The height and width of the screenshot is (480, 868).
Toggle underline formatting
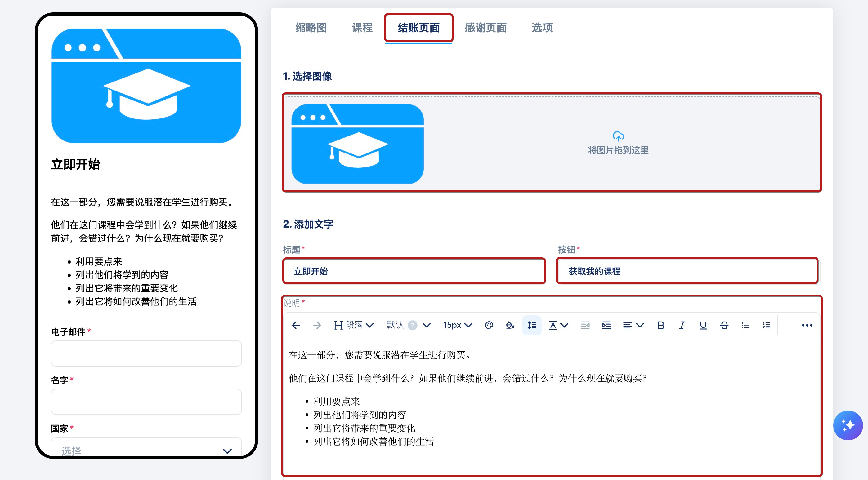[x=703, y=325]
